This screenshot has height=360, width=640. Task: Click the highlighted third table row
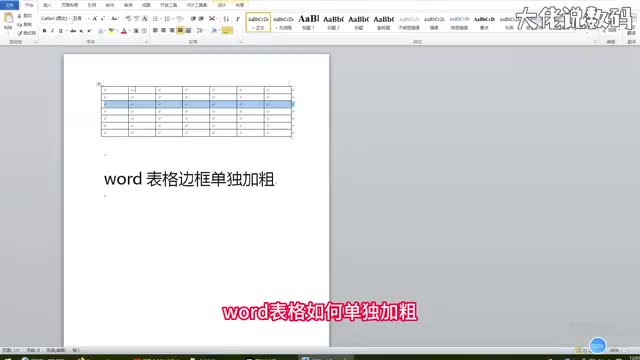[197, 104]
